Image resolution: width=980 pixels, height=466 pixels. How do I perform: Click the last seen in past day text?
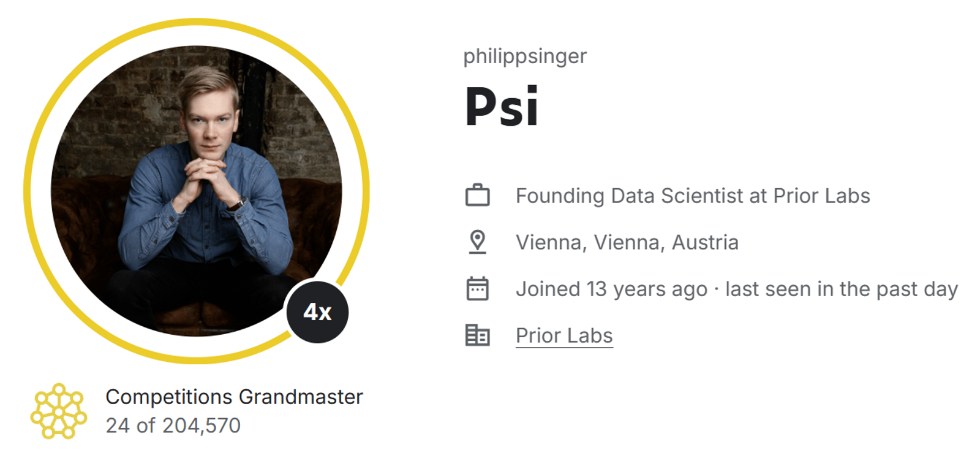[x=842, y=289]
